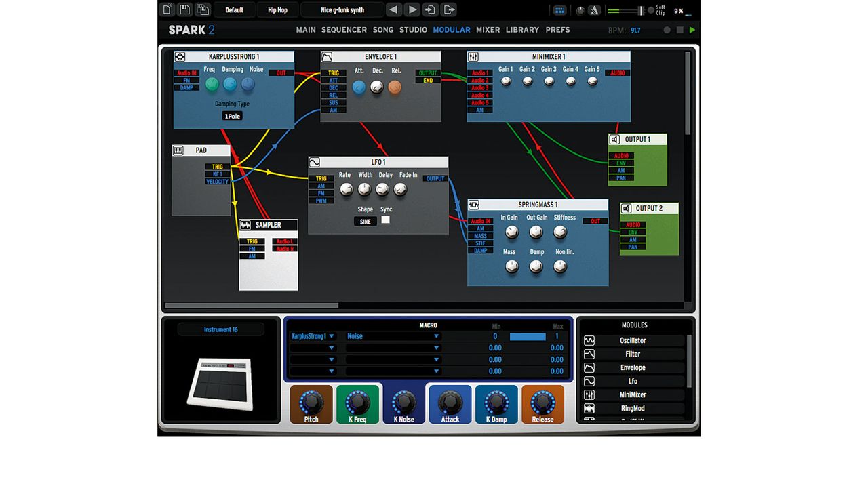Click the Output 1 speaker icon
The image size is (868, 488).
click(x=615, y=140)
